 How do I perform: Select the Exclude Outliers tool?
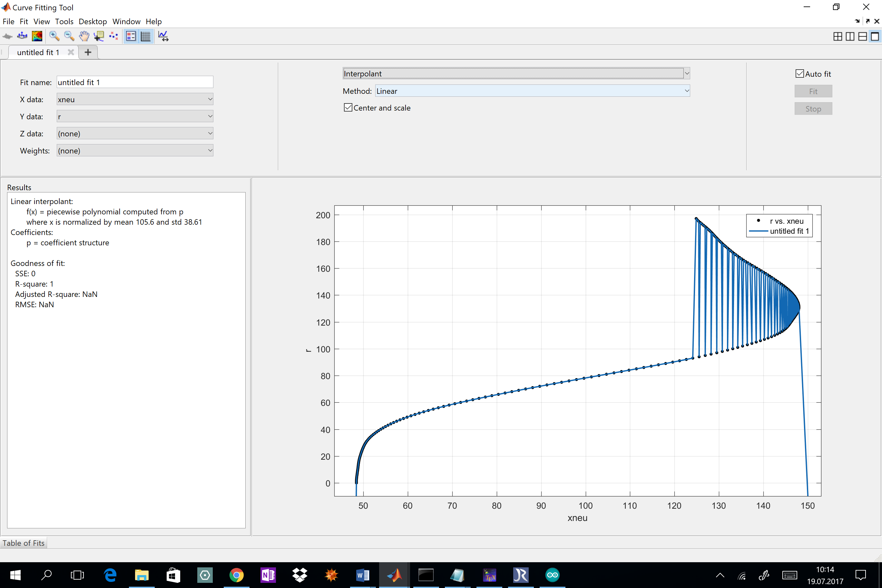click(113, 36)
